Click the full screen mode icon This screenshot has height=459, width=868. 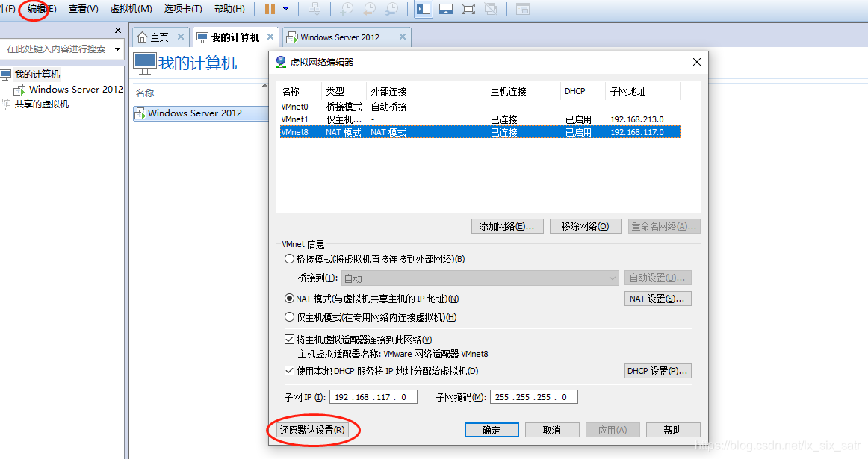coord(468,9)
